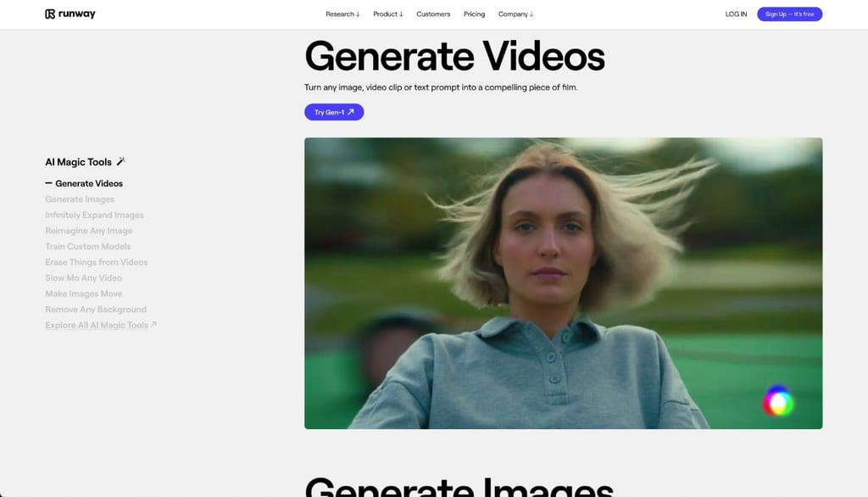Screen dimensions: 868x497
Task: Open the Pricing page
Action: [x=474, y=14]
